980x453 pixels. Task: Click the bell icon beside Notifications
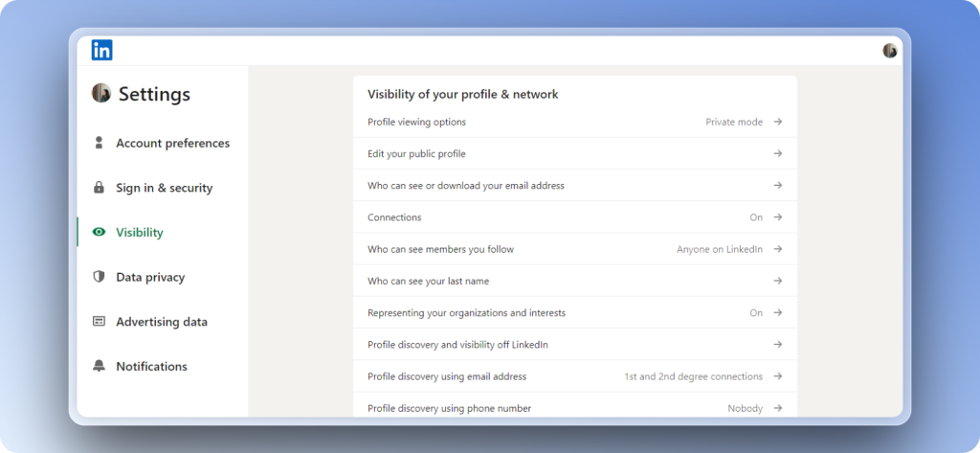(99, 367)
